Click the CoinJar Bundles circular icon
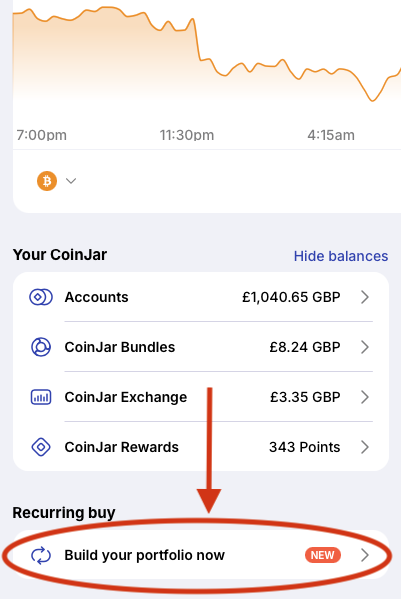401x599 pixels. [40, 347]
